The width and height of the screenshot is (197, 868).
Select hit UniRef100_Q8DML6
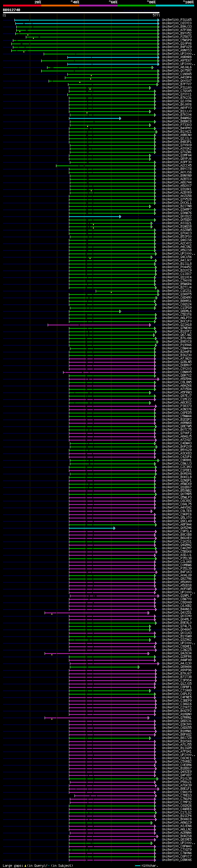(x=177, y=311)
